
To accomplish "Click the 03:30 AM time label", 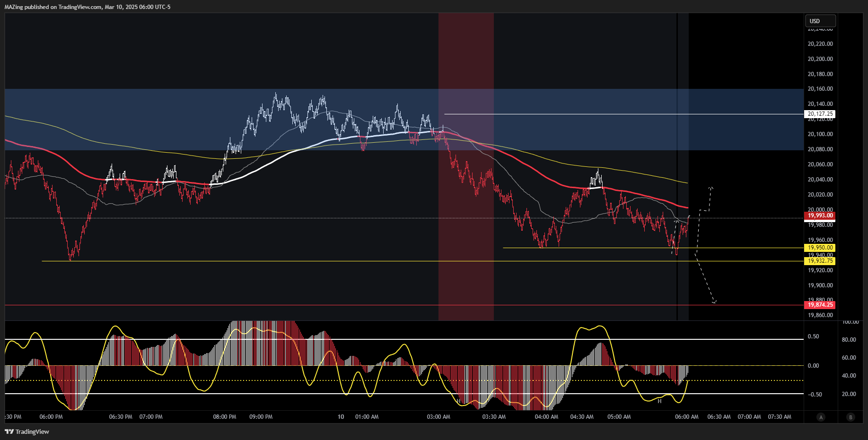I will point(494,417).
